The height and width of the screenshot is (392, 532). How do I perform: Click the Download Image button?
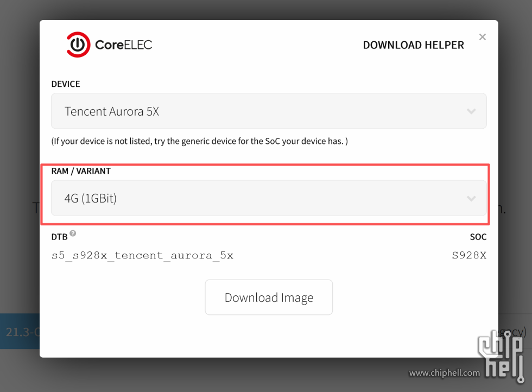(x=269, y=298)
